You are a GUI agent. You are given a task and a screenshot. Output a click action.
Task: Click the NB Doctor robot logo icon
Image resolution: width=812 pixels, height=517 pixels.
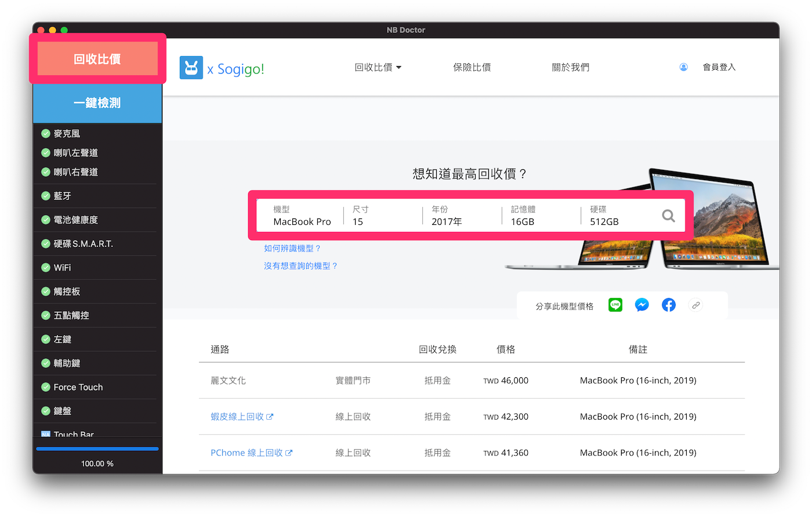click(191, 68)
